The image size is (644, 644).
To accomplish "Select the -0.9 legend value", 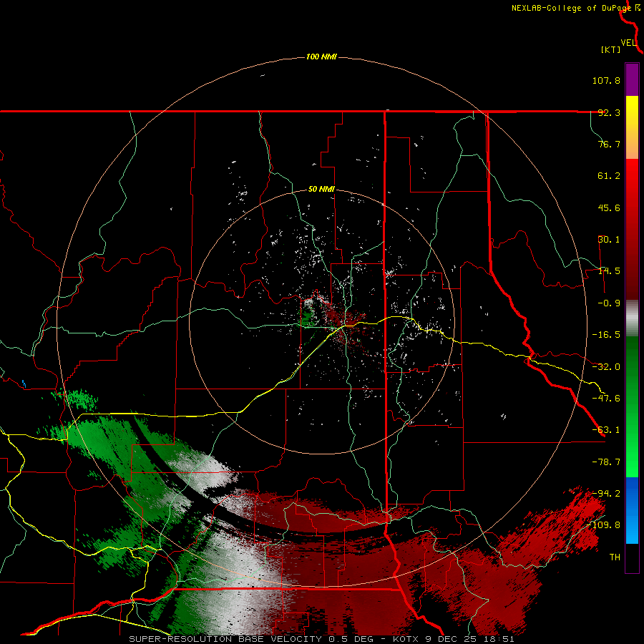I will [609, 303].
